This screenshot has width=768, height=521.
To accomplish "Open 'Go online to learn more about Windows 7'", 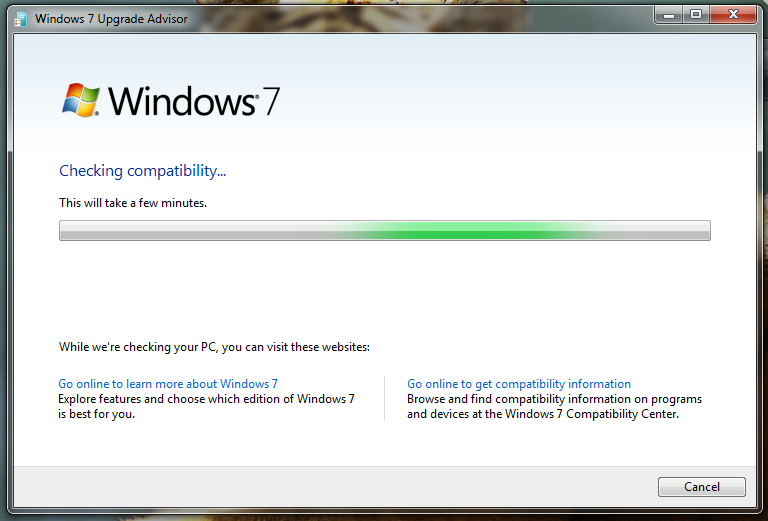I will pos(168,383).
